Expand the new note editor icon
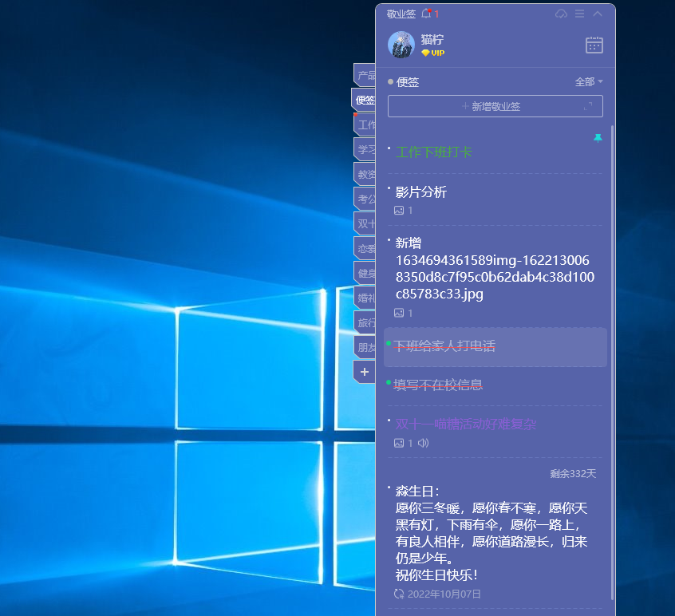 (x=588, y=106)
